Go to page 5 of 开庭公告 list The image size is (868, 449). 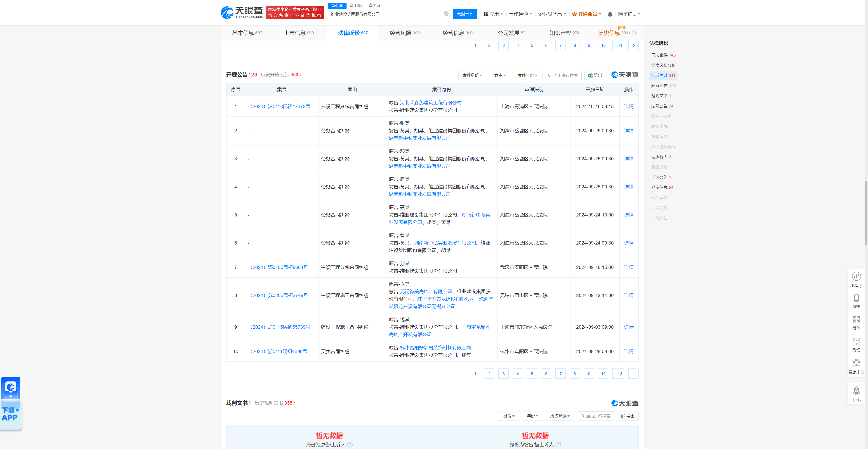click(x=532, y=374)
